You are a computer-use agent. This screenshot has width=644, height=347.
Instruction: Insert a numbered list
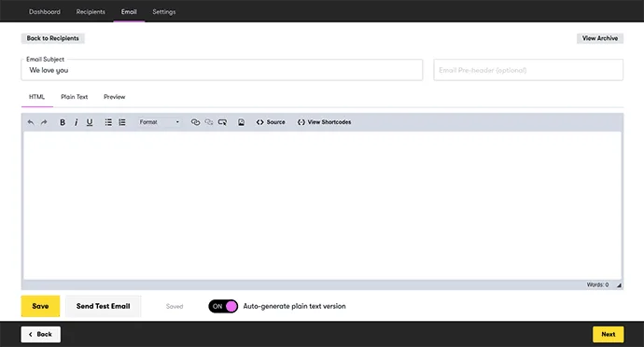click(x=122, y=122)
